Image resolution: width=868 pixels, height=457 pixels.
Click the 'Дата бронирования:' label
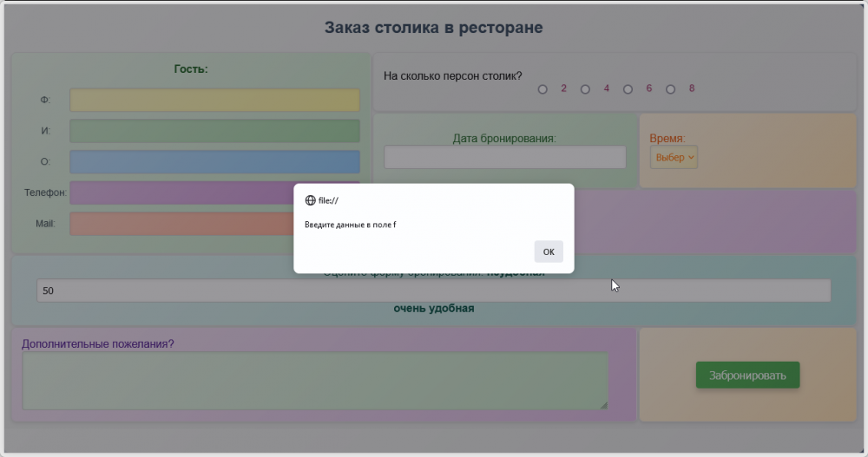[x=504, y=139]
